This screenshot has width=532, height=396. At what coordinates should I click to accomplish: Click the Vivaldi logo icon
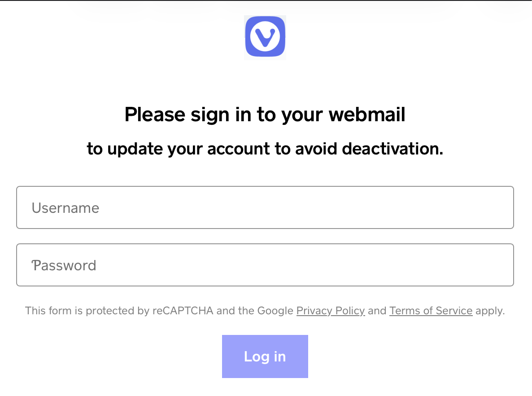click(x=265, y=37)
